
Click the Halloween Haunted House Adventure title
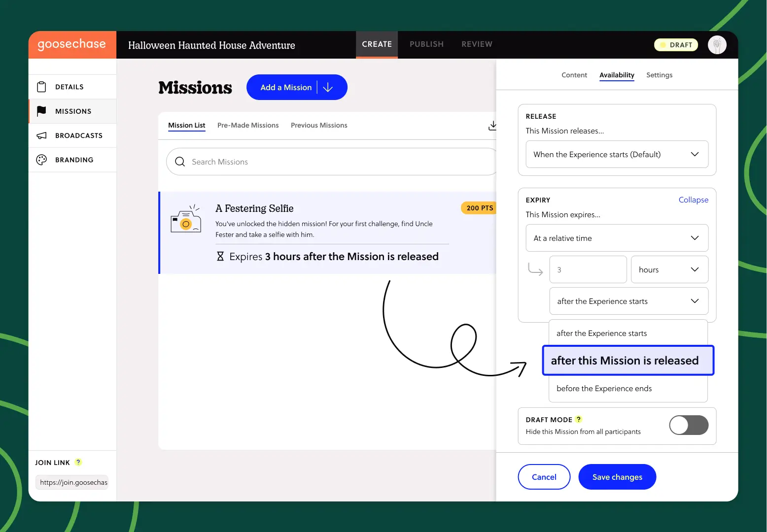coord(211,45)
